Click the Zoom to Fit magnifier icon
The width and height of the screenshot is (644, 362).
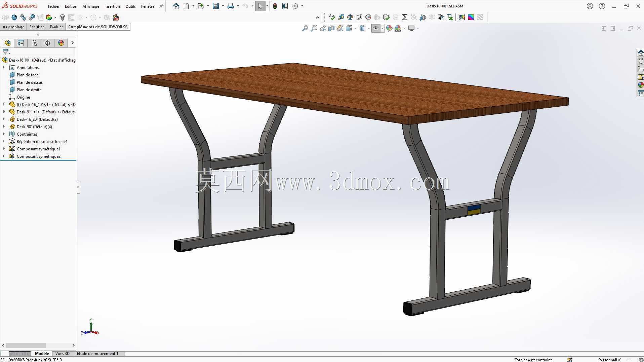click(305, 28)
